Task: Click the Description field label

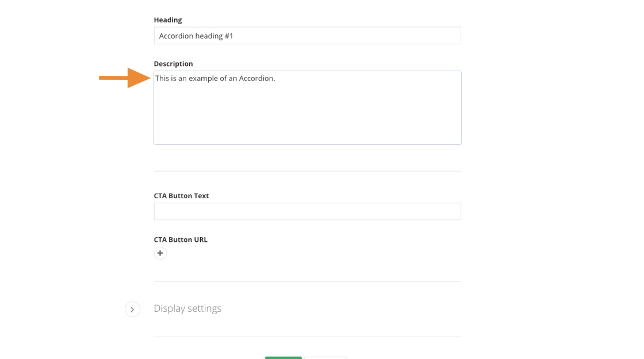Action: pos(173,64)
